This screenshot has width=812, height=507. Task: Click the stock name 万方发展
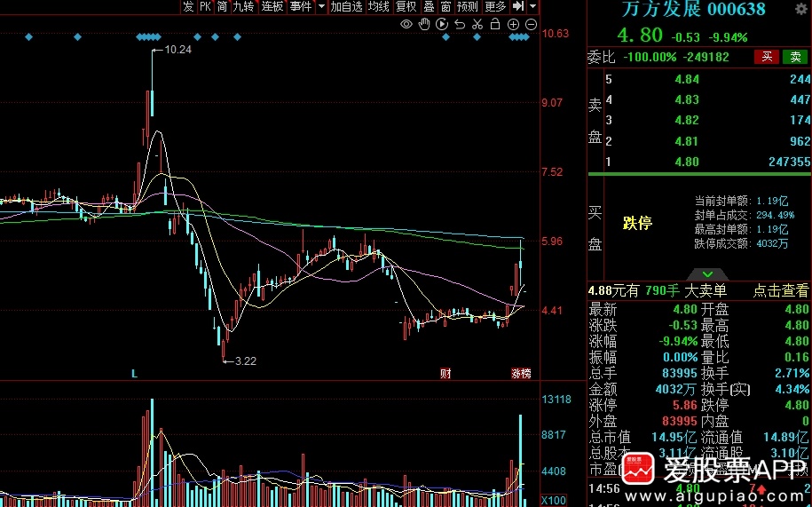pyautogui.click(x=661, y=8)
